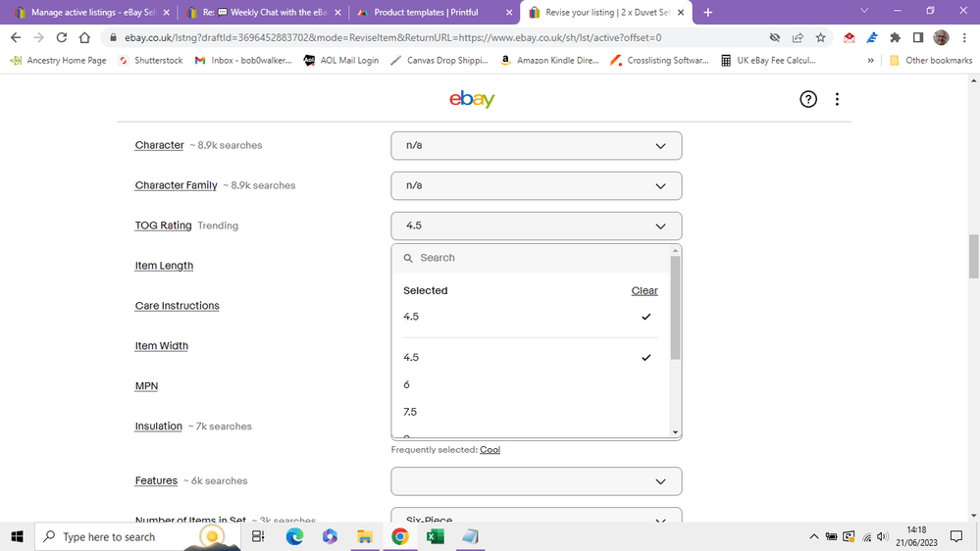The image size is (980, 551).
Task: Open the Other bookmarks folder
Action: point(930,61)
